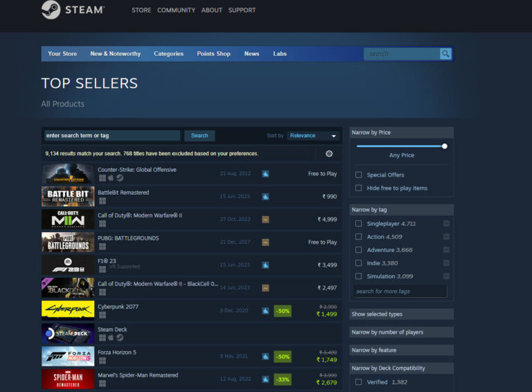This screenshot has height=392, width=532.
Task: Click review icon for Forza Horizon 5
Action: point(265,357)
